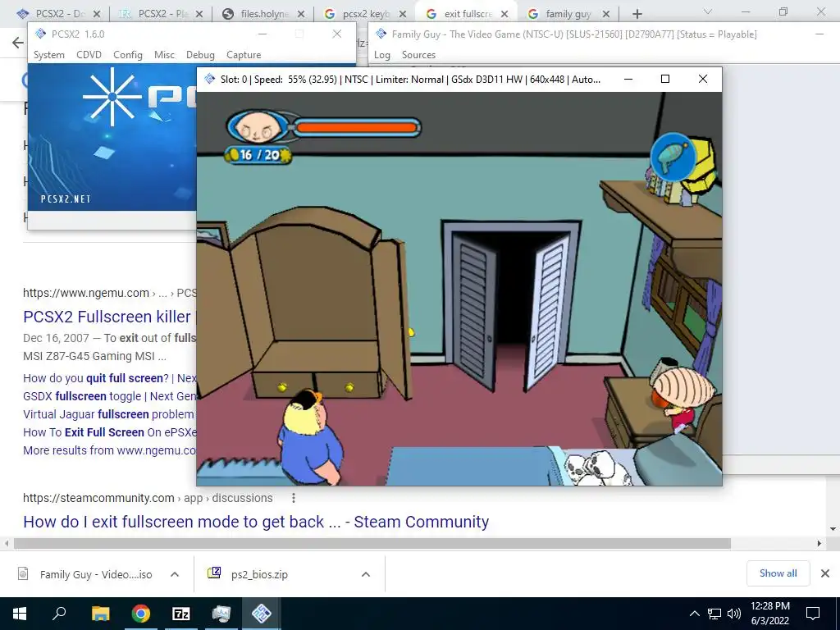
Task: Switch to the family guy Chrome tab
Action: (x=567, y=13)
